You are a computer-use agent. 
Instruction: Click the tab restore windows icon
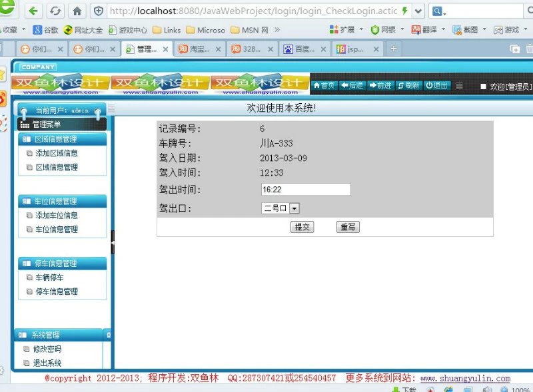click(515, 49)
